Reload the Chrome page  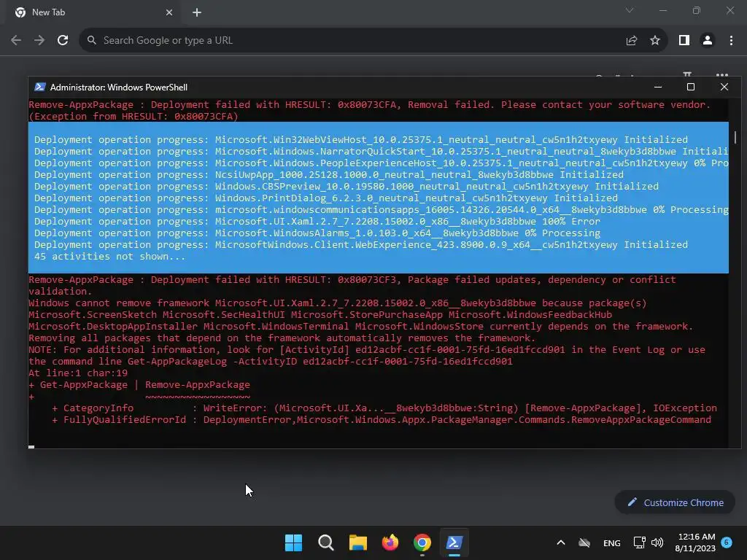tap(63, 41)
